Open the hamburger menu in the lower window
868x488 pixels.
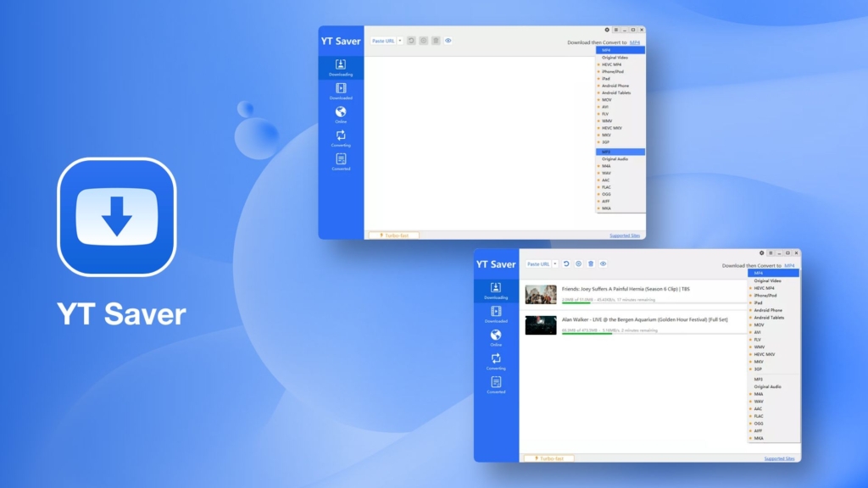tap(771, 252)
